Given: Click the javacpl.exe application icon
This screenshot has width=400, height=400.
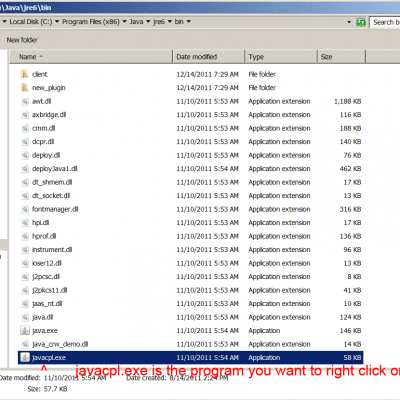Looking at the screenshot, I should (25, 357).
